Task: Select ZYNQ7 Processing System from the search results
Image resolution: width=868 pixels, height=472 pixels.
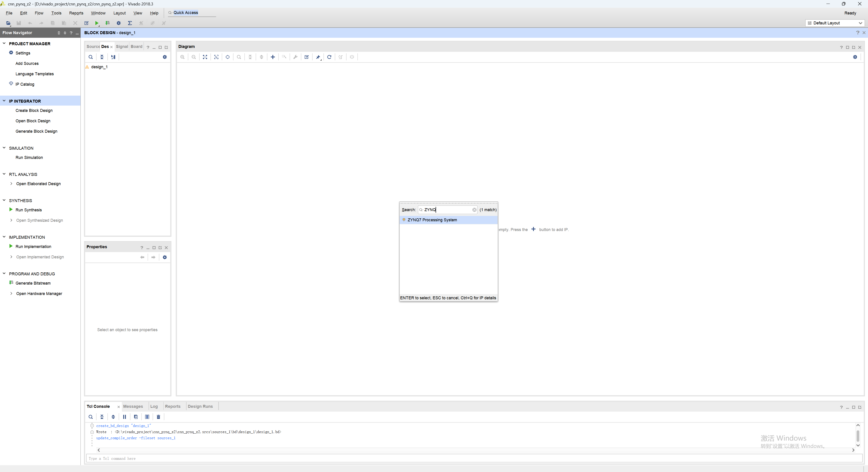Action: click(x=432, y=220)
